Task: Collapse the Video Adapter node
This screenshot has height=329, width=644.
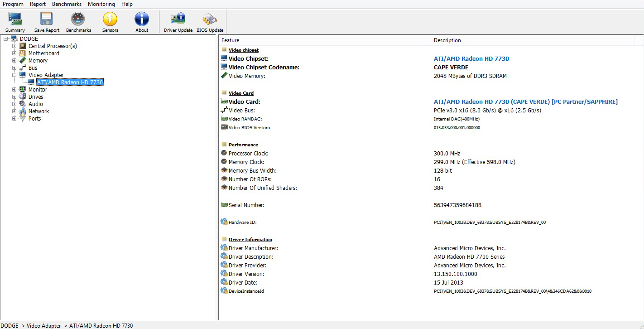Action: 14,75
